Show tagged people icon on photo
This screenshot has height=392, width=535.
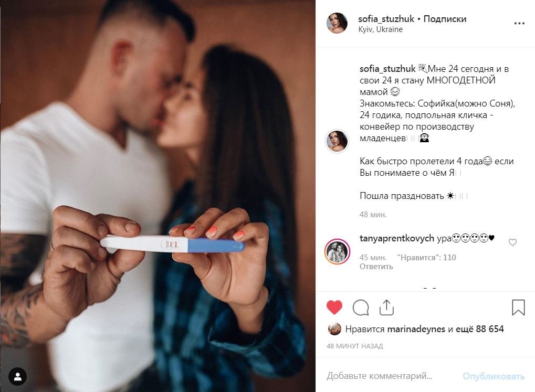(17, 377)
